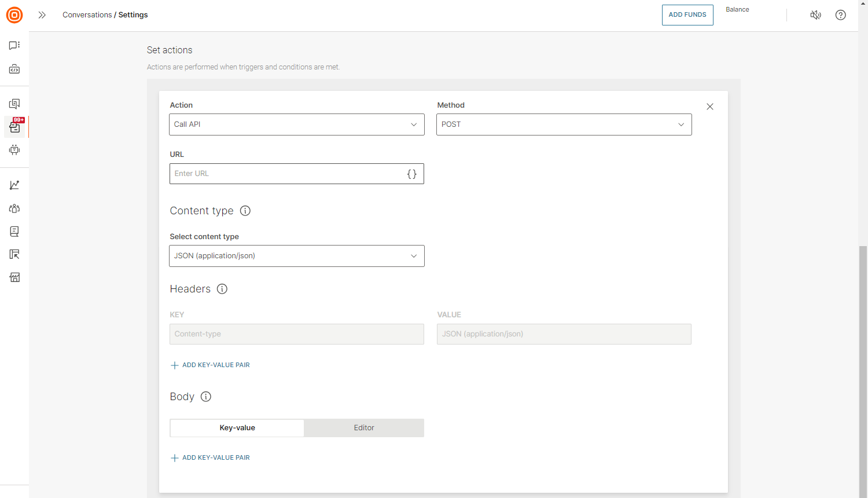Open the help question mark icon
Screen dimensions: 868x498
(840, 15)
